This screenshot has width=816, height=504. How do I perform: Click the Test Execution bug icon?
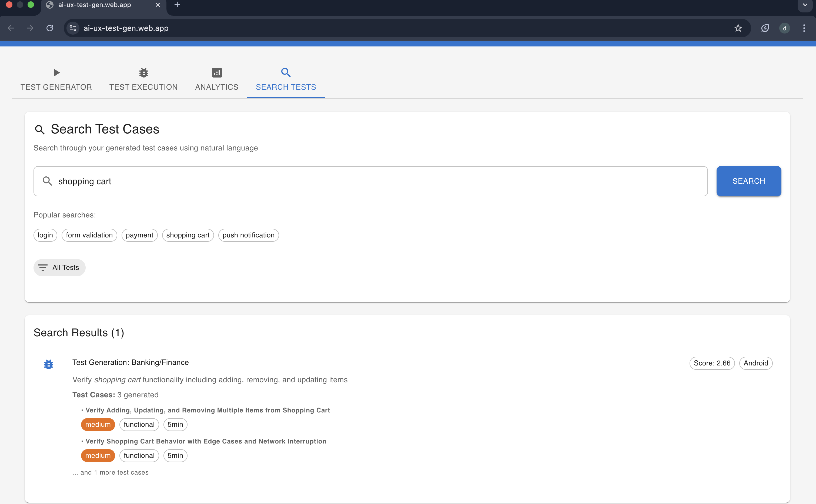pyautogui.click(x=143, y=72)
